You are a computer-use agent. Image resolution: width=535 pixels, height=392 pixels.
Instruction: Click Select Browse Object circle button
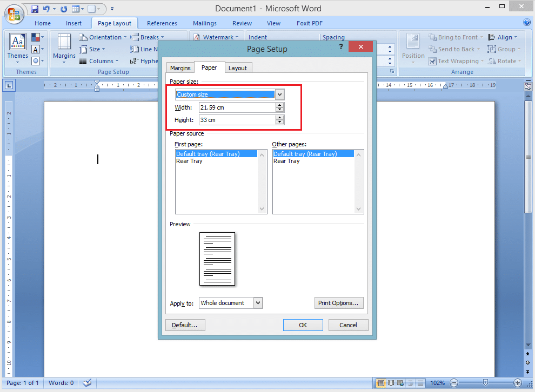point(527,363)
